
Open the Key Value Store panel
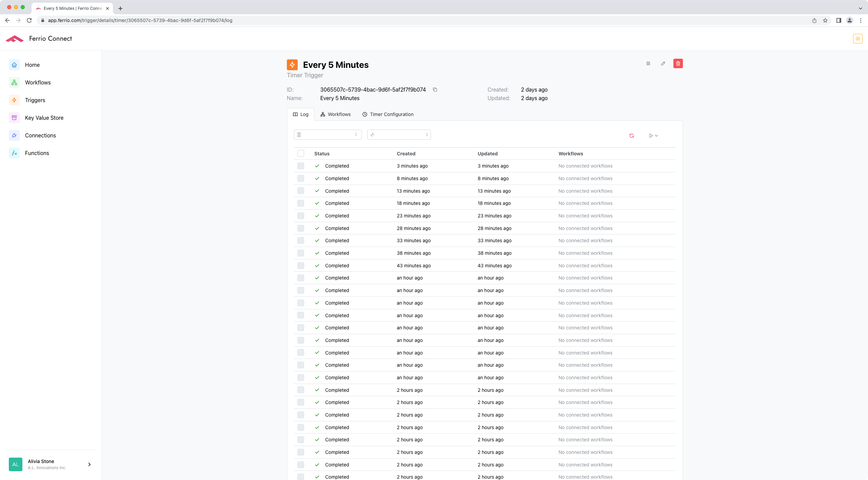point(44,118)
